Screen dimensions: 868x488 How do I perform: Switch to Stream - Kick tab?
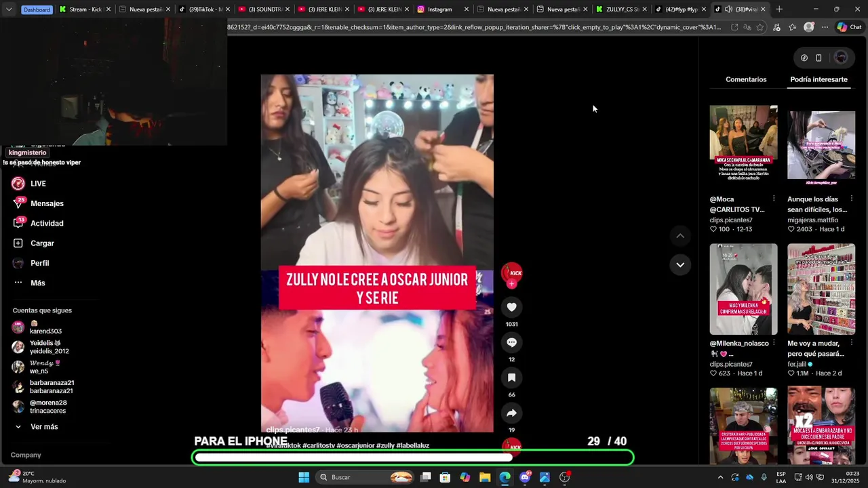pyautogui.click(x=85, y=9)
